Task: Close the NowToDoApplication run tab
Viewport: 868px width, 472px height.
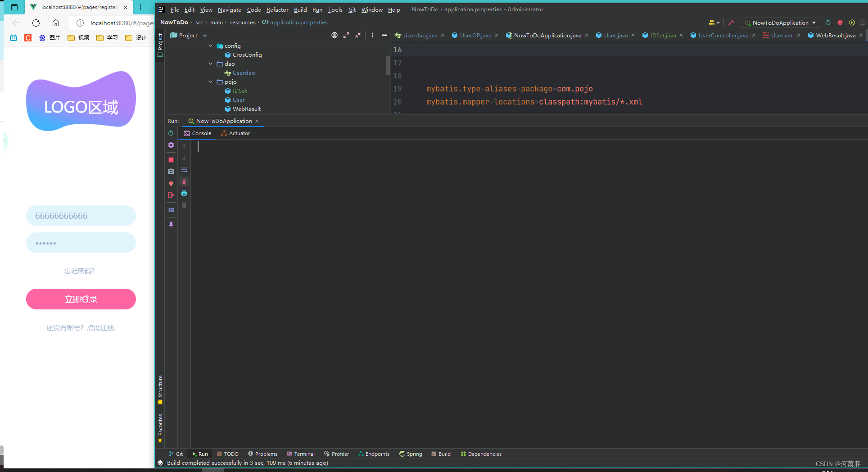Action: [257, 121]
